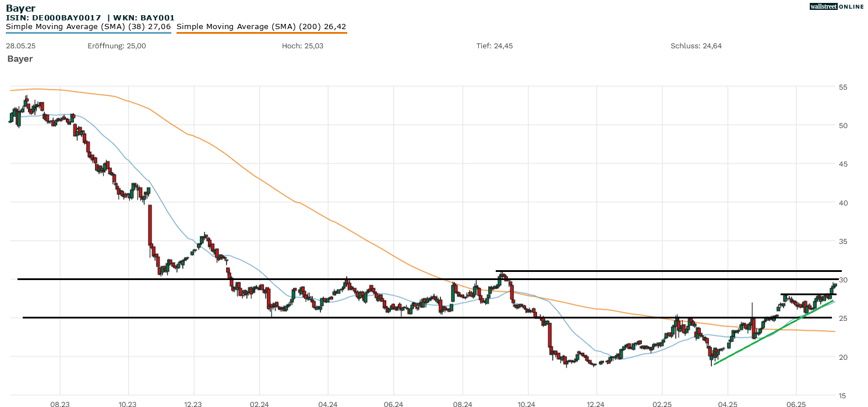
Task: Click the Tief: 24,45 value
Action: (495, 46)
